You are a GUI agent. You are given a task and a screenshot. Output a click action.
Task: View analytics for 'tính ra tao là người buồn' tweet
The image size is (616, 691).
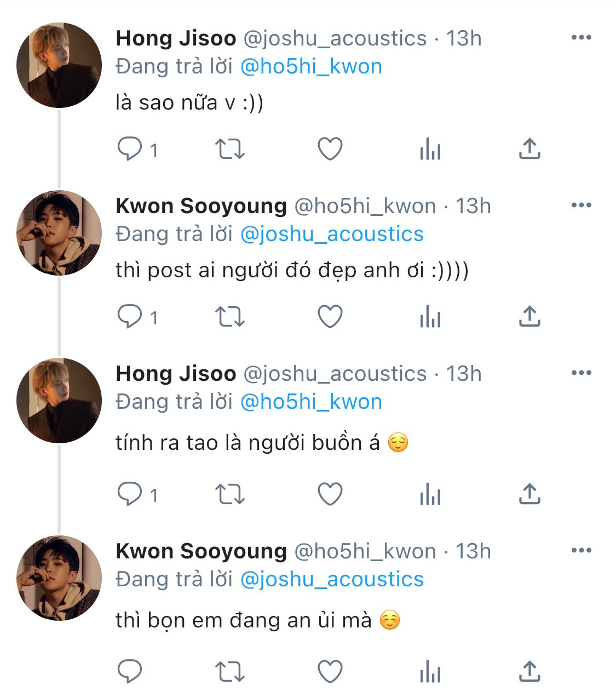pyautogui.click(x=430, y=495)
